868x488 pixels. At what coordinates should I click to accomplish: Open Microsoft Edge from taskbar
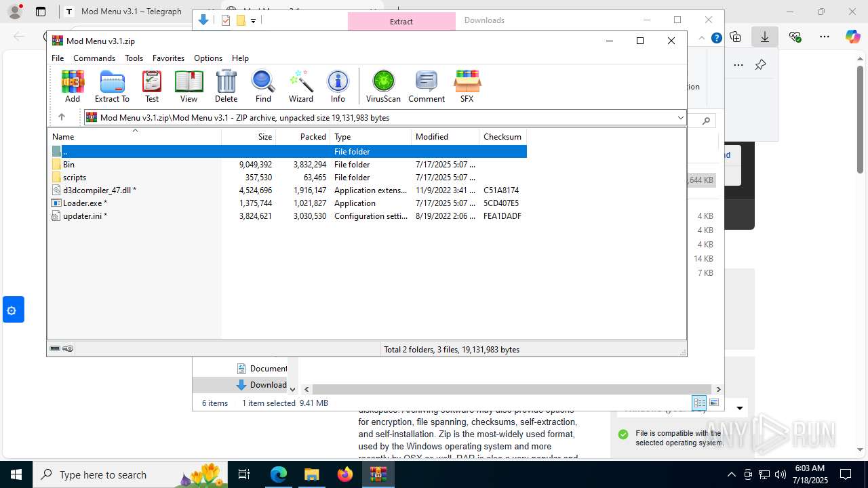[x=279, y=474]
